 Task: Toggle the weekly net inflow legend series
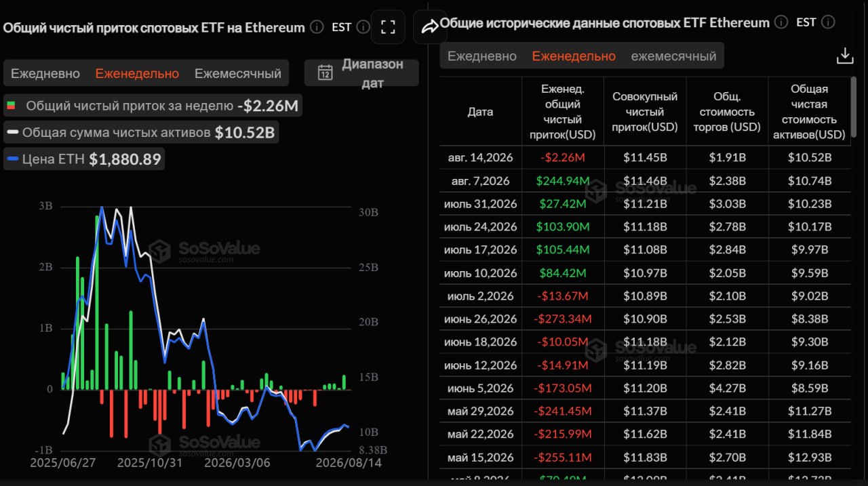coord(153,106)
